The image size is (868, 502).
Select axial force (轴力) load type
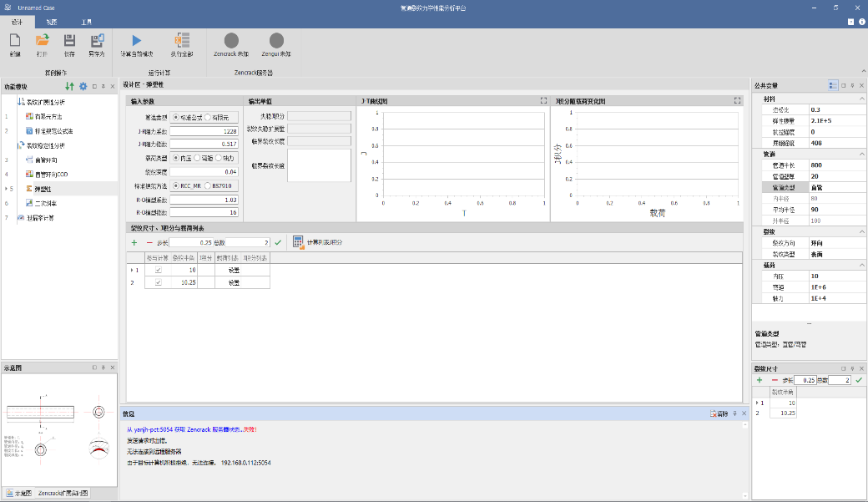click(219, 158)
